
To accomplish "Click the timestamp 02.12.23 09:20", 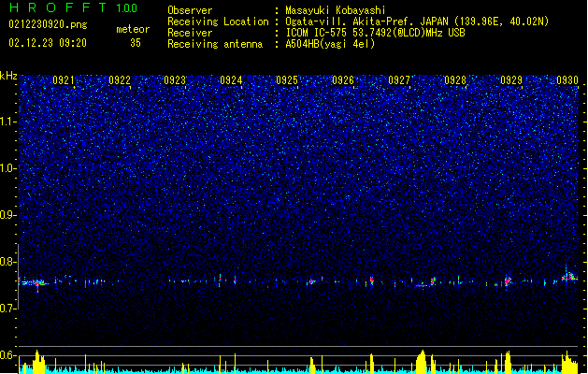I will (48, 43).
